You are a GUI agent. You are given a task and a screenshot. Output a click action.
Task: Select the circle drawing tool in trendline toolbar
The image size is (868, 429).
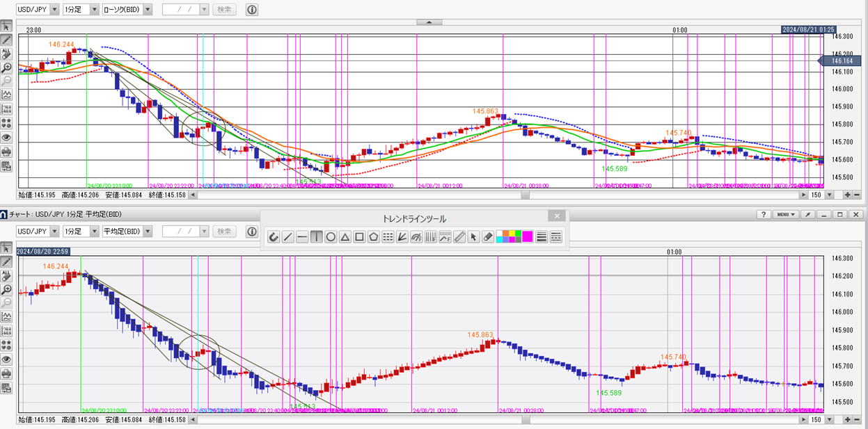click(x=331, y=237)
